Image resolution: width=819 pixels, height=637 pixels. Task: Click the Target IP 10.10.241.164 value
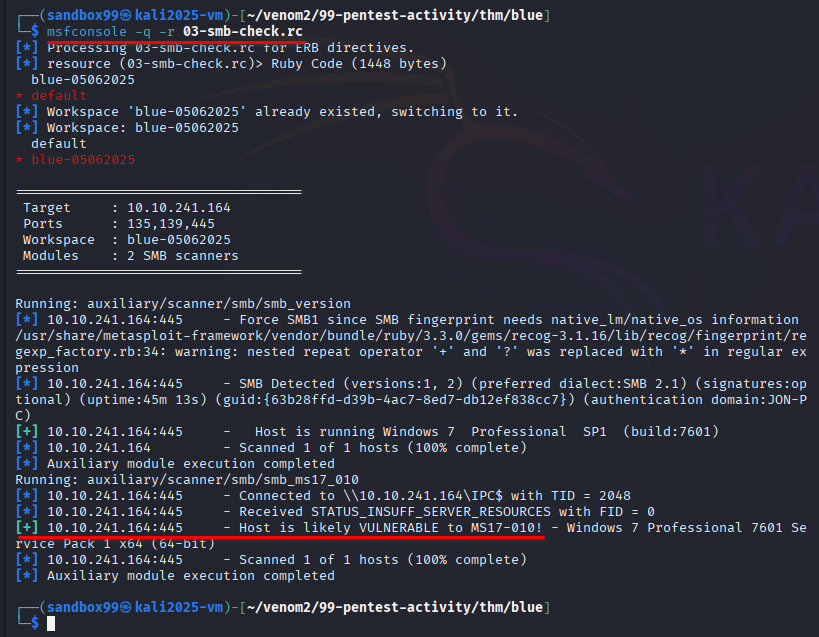(x=179, y=208)
